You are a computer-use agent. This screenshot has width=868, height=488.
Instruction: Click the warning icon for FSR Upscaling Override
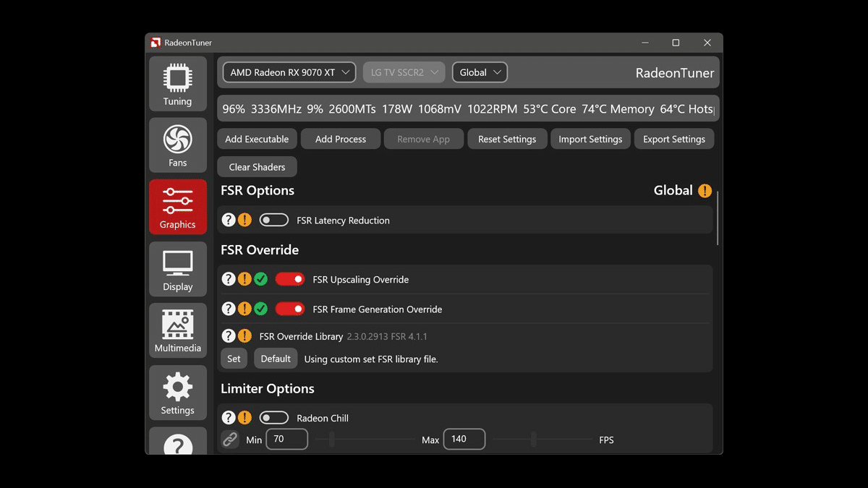(244, 279)
